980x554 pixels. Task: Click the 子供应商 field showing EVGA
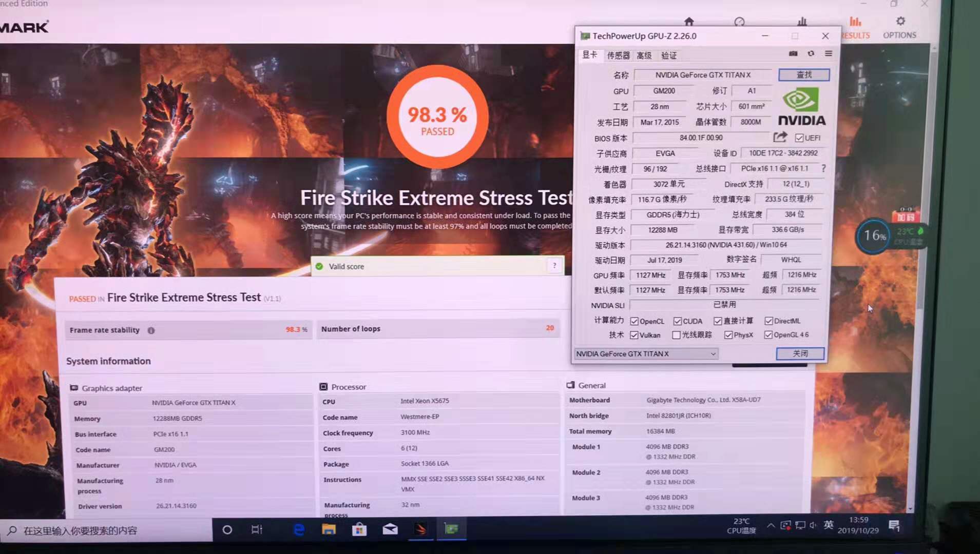(665, 153)
